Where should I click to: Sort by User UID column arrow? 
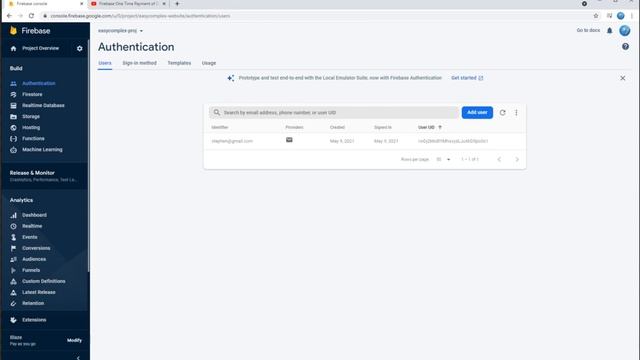440,127
